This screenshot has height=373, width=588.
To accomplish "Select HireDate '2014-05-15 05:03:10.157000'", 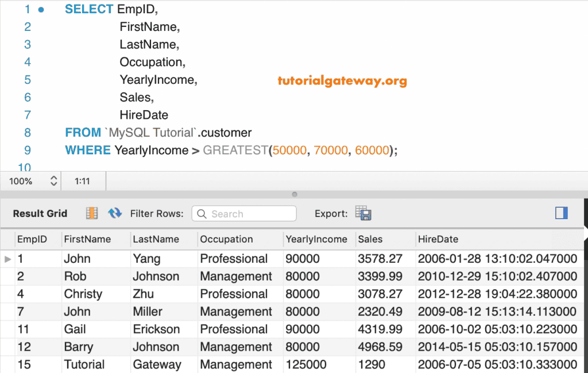I will 498,347.
